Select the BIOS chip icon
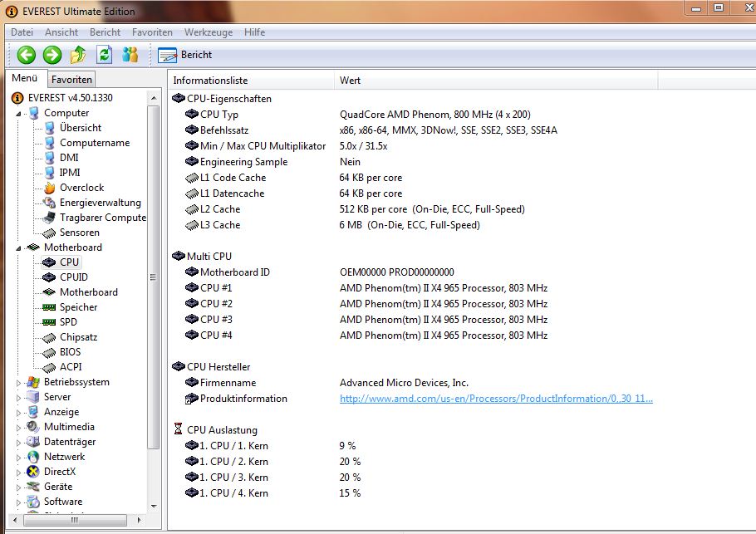 (49, 353)
